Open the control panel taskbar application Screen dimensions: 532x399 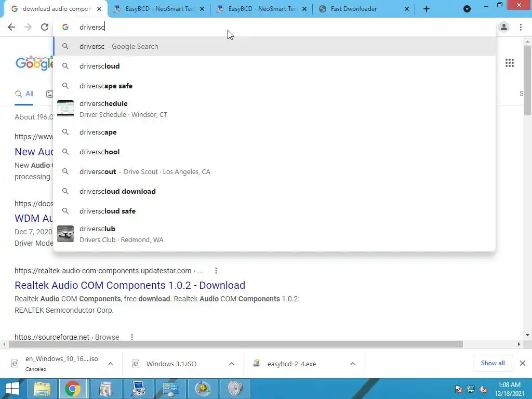[x=170, y=389]
